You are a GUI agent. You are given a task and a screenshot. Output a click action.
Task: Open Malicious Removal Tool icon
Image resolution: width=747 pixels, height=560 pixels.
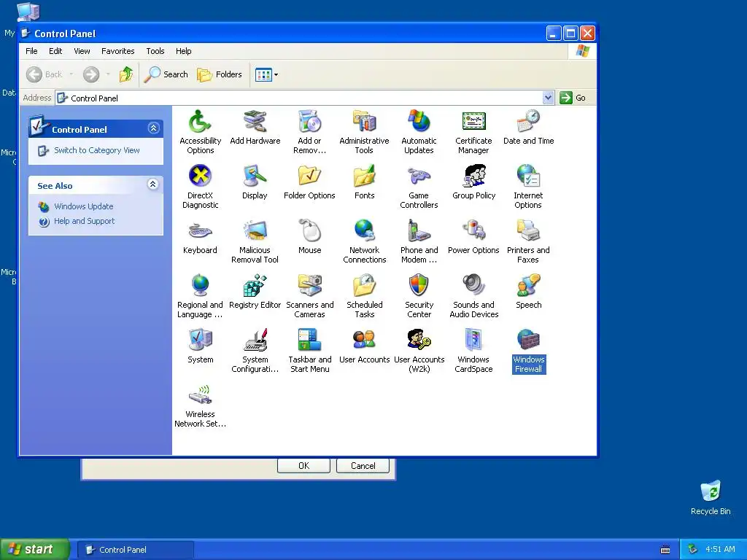[x=255, y=231]
